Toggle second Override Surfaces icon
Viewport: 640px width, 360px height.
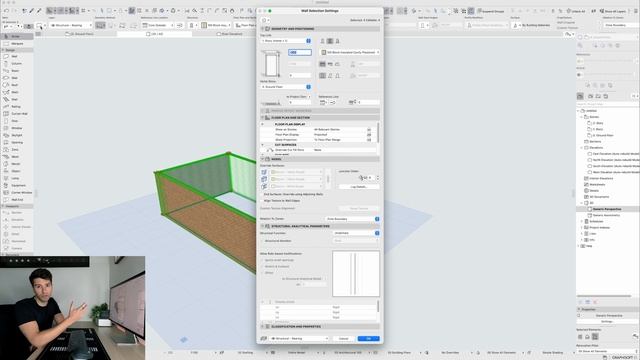pos(264,179)
